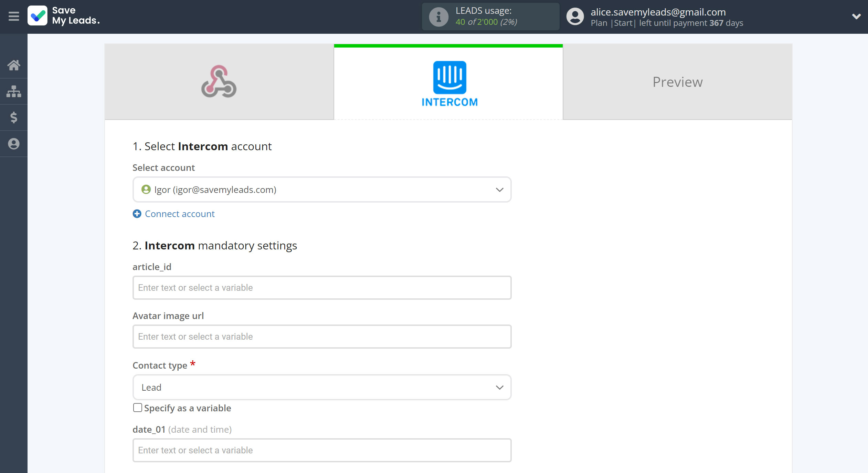Check Specify as a variable

[x=137, y=408]
